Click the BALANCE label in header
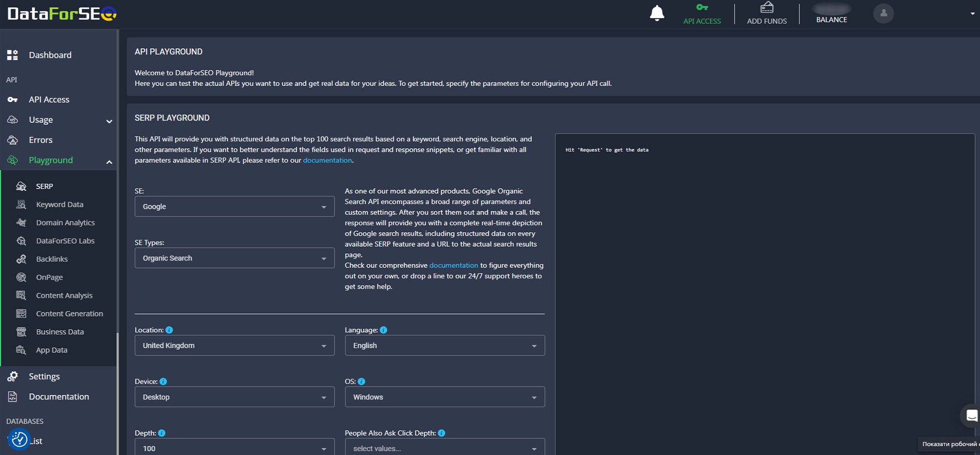 point(832,20)
